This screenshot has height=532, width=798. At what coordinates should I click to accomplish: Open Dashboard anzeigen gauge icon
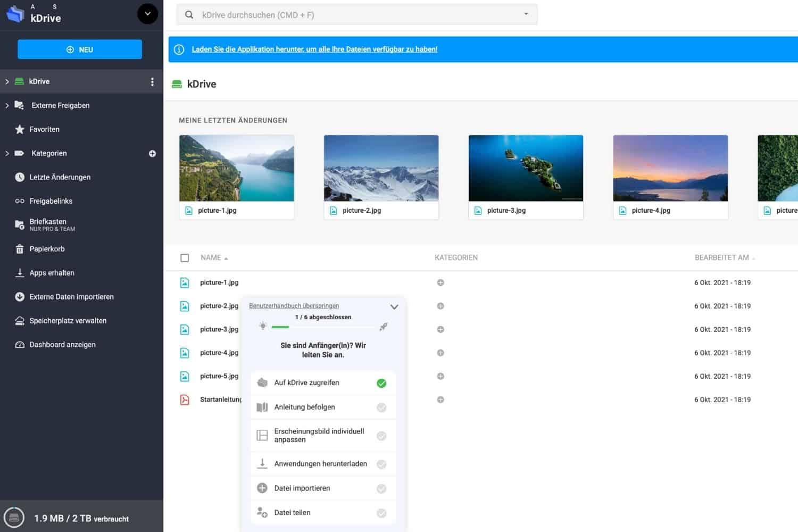(x=20, y=345)
